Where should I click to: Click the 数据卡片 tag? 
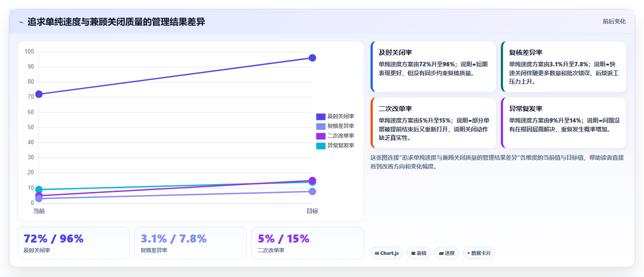click(x=479, y=253)
